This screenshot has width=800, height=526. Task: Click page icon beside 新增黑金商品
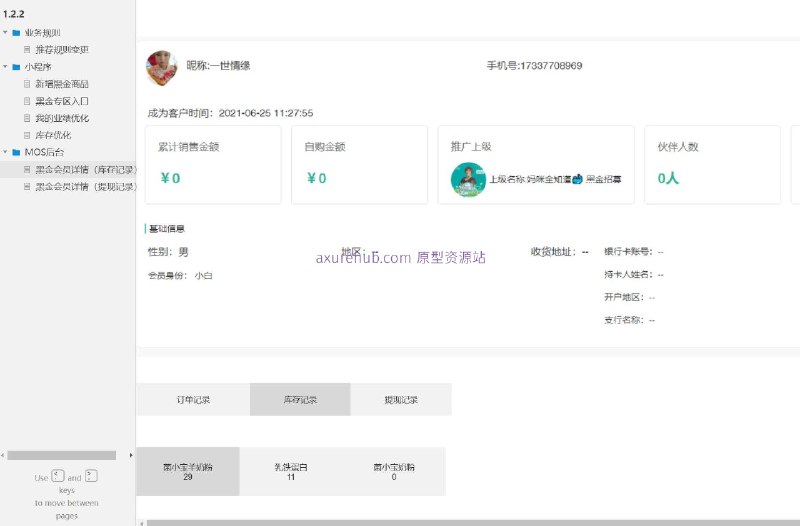click(27, 84)
